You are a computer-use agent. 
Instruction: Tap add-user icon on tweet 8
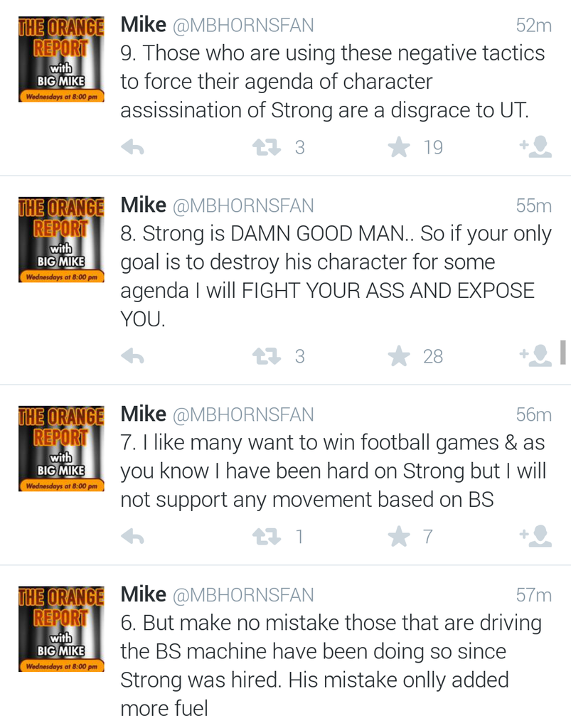(536, 355)
